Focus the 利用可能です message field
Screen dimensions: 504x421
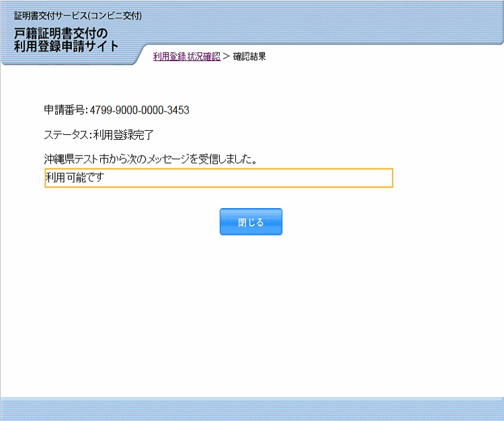[218, 178]
